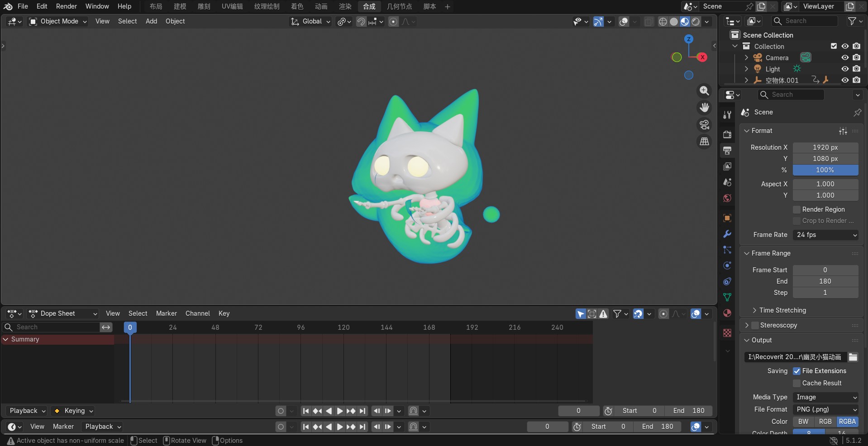Open the Render menu
868x446 pixels.
tap(67, 6)
